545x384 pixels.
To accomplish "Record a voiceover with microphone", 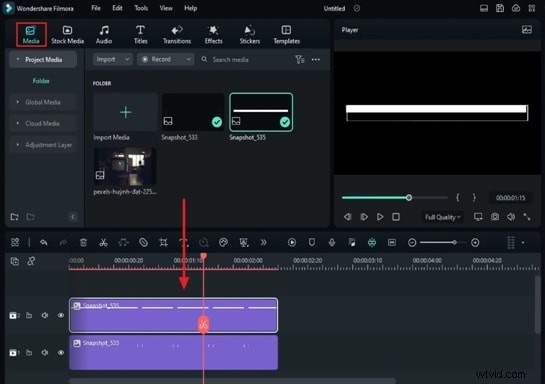I will (x=332, y=243).
